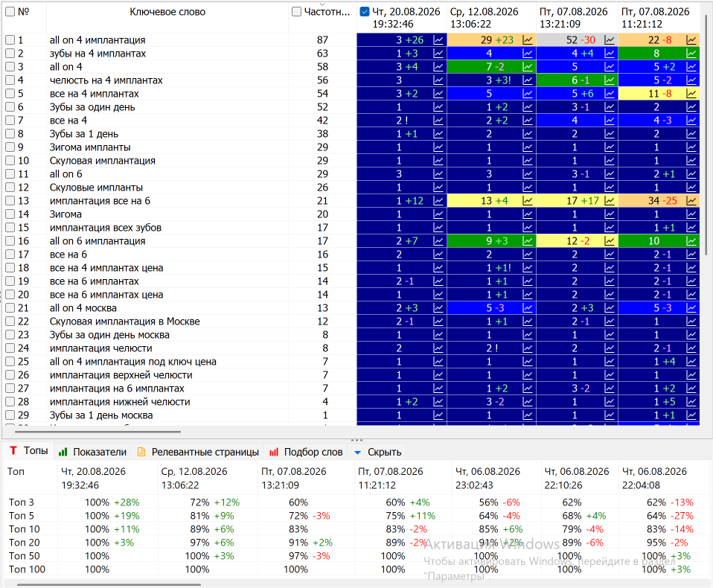View chart for 'Зубы за один день' on 12.08.2026
This screenshot has width=713, height=588.
tap(528, 107)
